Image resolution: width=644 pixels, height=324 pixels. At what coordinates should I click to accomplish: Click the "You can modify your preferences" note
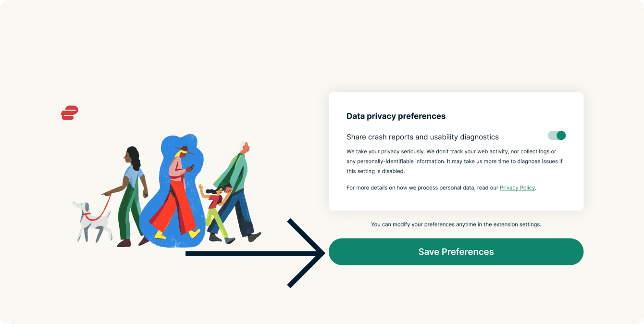(456, 224)
